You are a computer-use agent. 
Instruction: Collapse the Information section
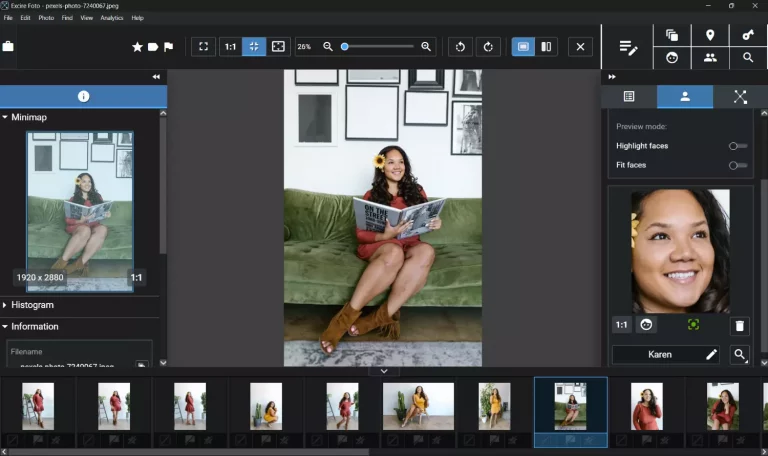[34, 326]
